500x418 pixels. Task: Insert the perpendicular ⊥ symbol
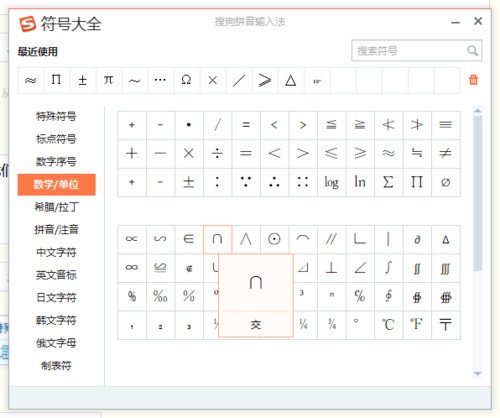click(x=331, y=268)
